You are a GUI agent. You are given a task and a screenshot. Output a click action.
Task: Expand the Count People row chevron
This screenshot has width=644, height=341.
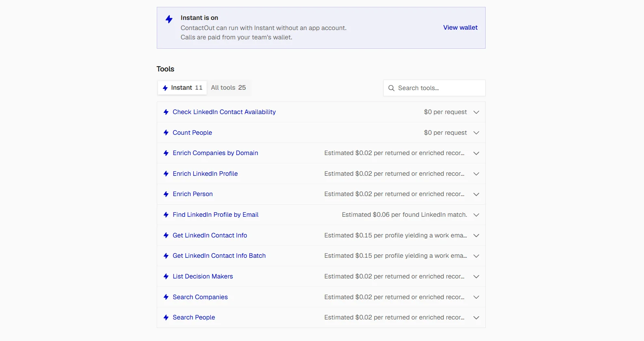coord(476,133)
